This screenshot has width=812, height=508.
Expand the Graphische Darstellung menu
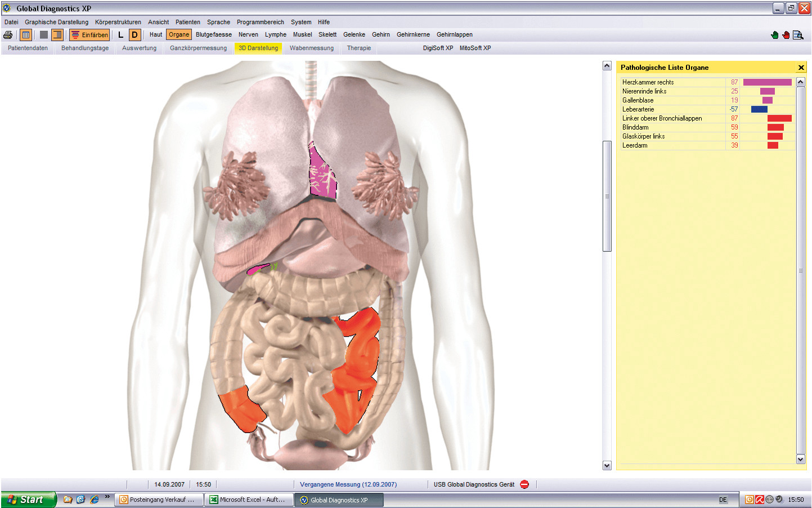(x=56, y=22)
